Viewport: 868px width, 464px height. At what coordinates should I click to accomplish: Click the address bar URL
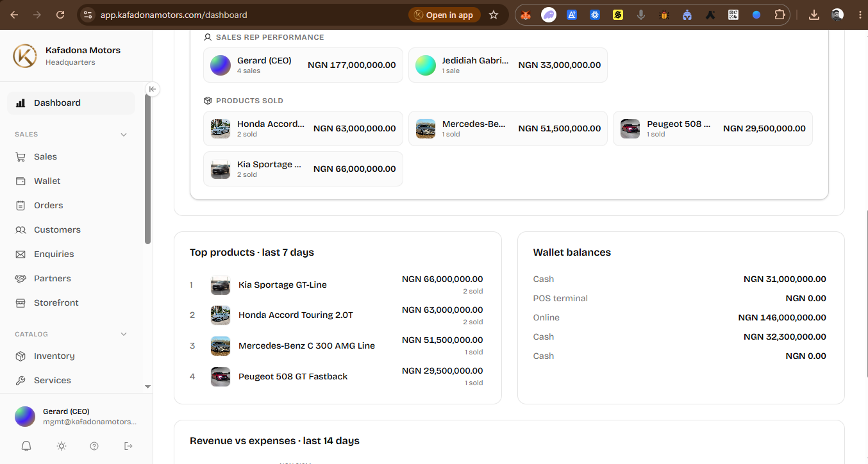(174, 15)
